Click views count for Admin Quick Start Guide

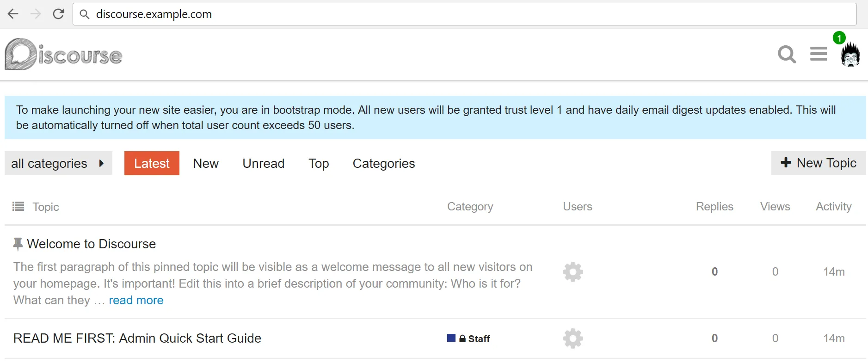click(775, 338)
